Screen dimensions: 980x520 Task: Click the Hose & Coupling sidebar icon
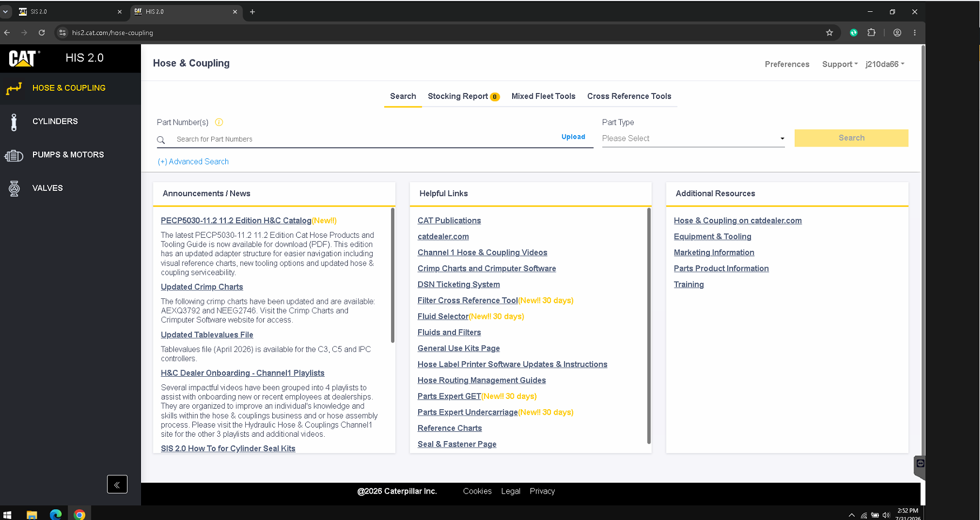[14, 88]
